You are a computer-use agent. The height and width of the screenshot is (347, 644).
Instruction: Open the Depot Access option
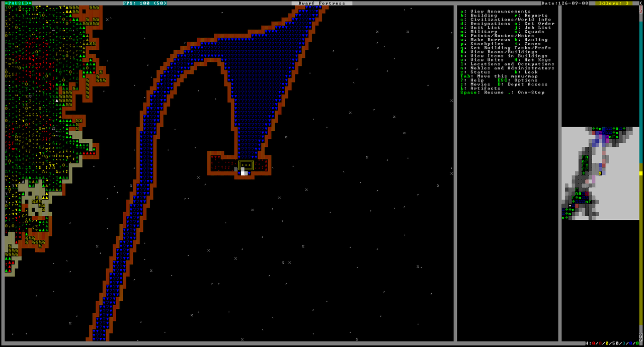click(x=523, y=84)
